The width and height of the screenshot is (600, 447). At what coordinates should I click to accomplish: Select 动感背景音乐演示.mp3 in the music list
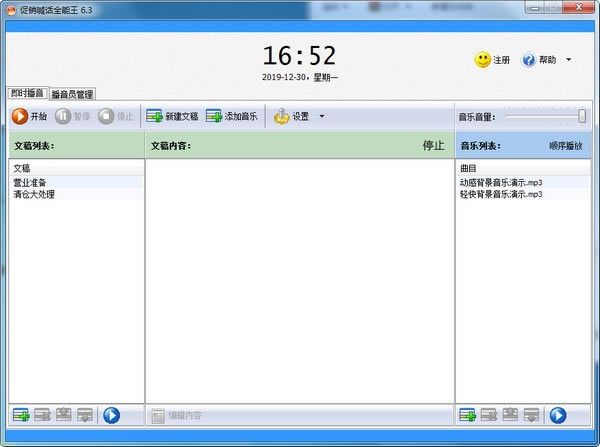point(500,183)
